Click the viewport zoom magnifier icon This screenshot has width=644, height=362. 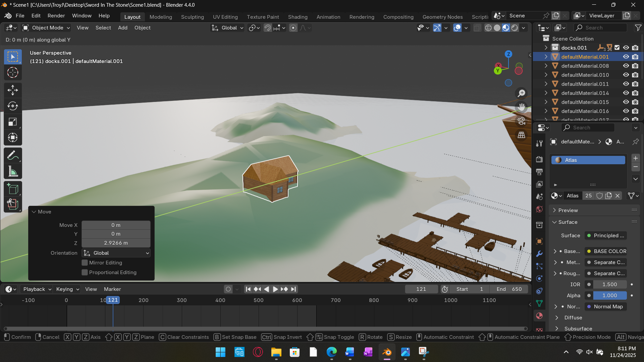point(521,93)
